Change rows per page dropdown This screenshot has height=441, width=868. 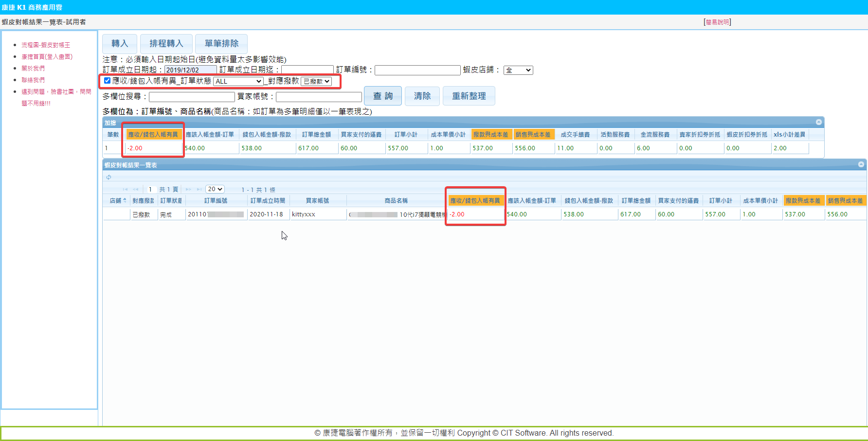[x=215, y=189]
